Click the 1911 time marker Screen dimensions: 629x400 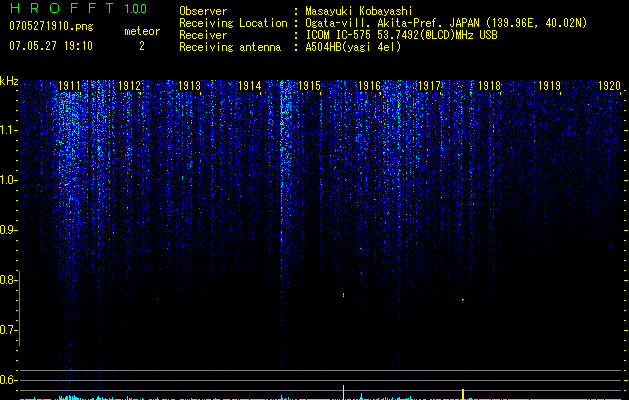[69, 86]
